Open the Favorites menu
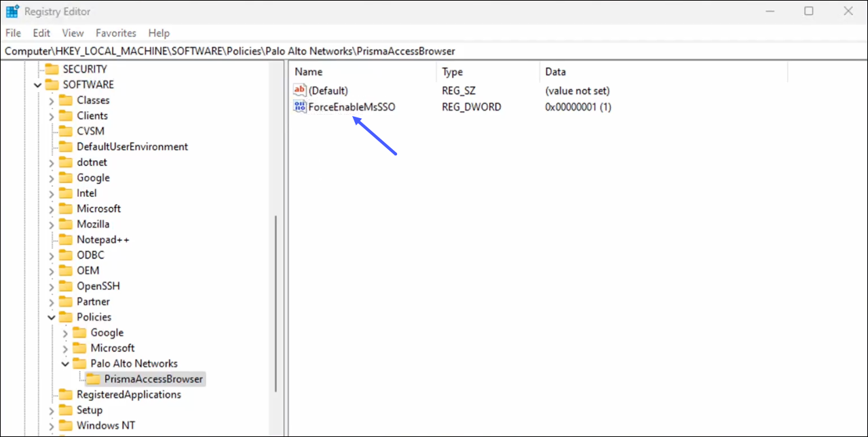Image resolution: width=868 pixels, height=437 pixels. (116, 33)
